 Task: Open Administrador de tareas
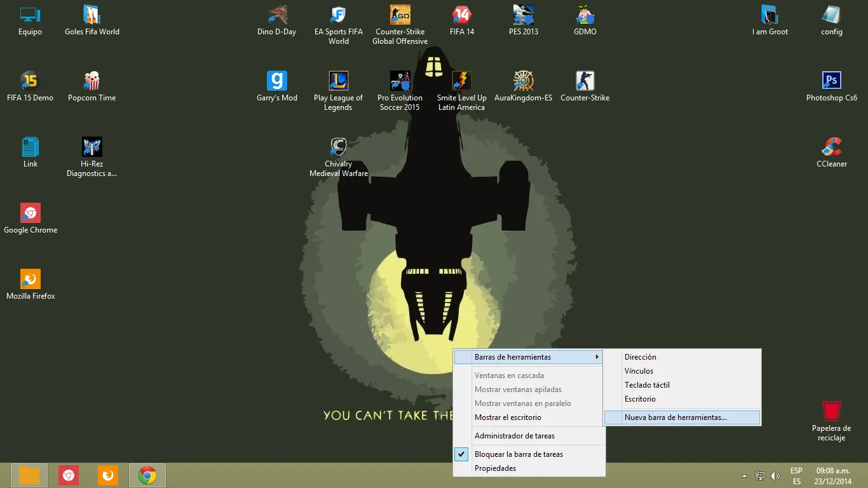[529, 436]
